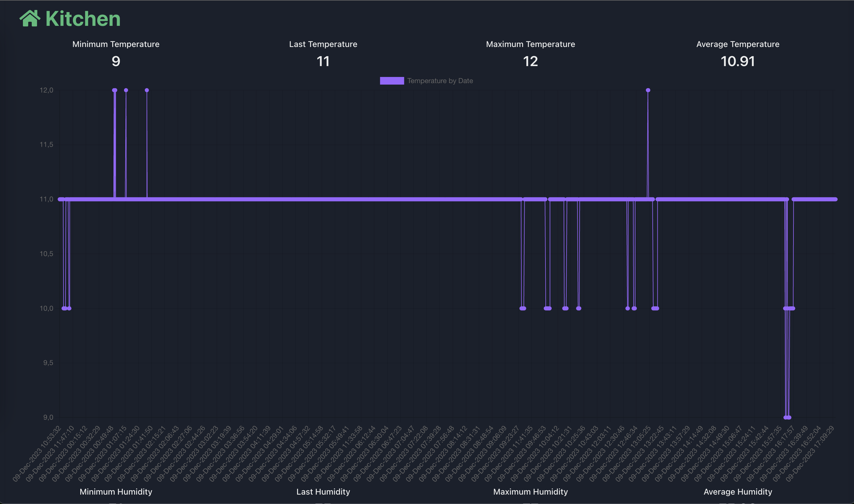Click the Maximum Humidity label

(x=530, y=492)
